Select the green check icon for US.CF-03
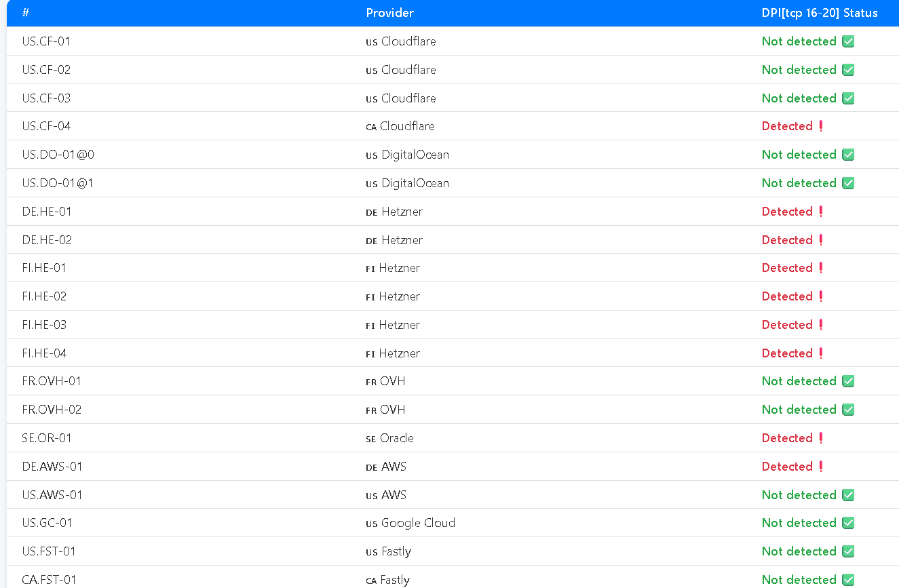The width and height of the screenshot is (899, 588). pyautogui.click(x=847, y=98)
